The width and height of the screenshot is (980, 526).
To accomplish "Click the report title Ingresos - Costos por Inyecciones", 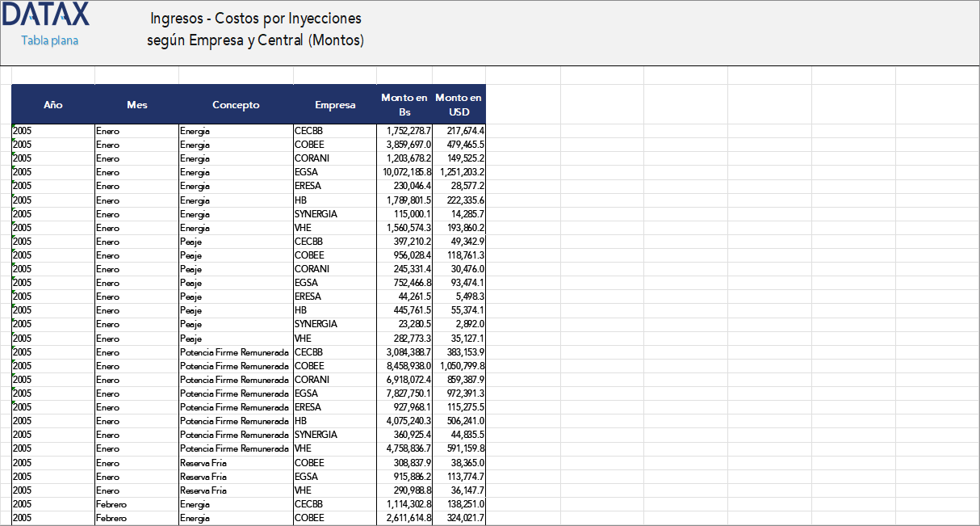I will pyautogui.click(x=256, y=19).
